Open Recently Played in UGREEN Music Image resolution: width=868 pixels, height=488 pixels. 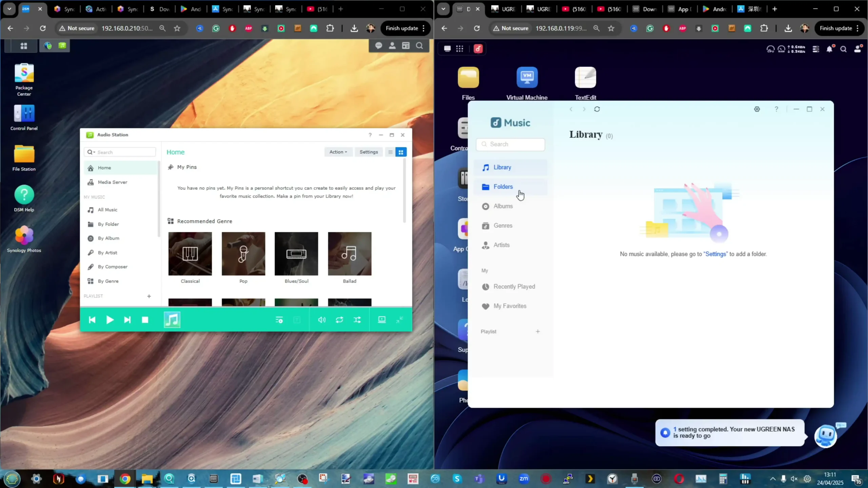pos(510,287)
